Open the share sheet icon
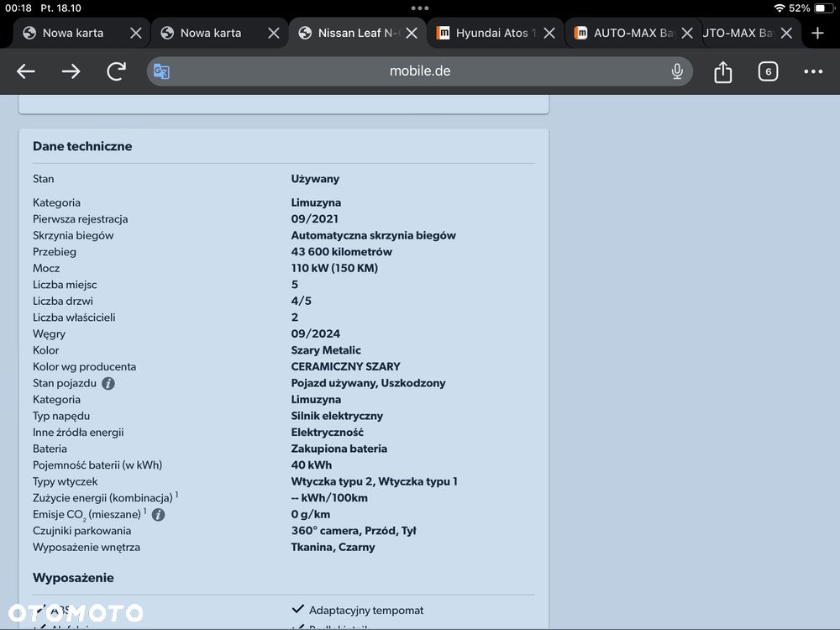 (x=722, y=71)
